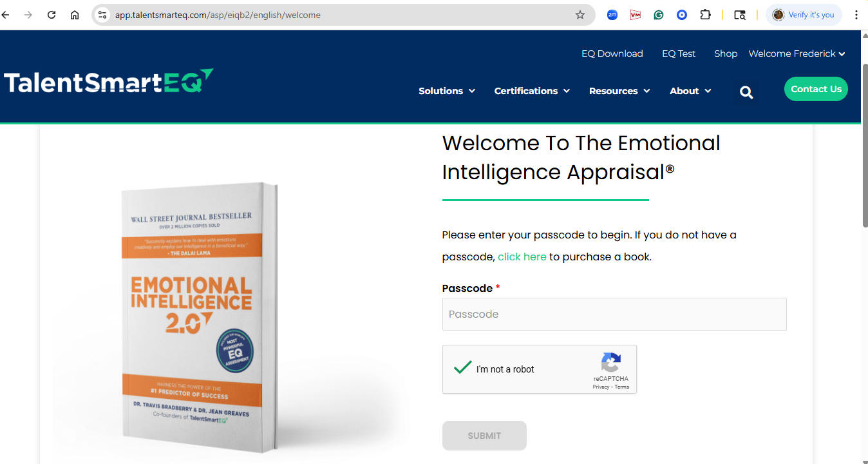Reload the page using the refresh icon

52,15
